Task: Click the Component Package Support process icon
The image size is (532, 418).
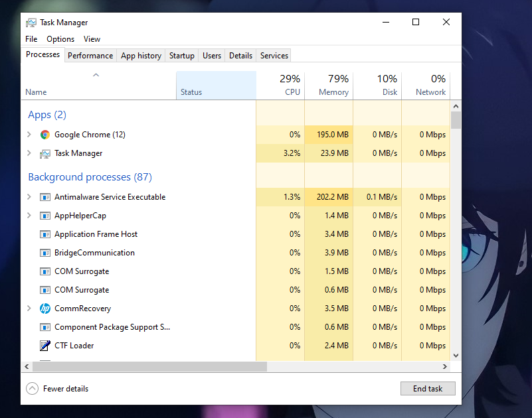Action: coord(44,327)
